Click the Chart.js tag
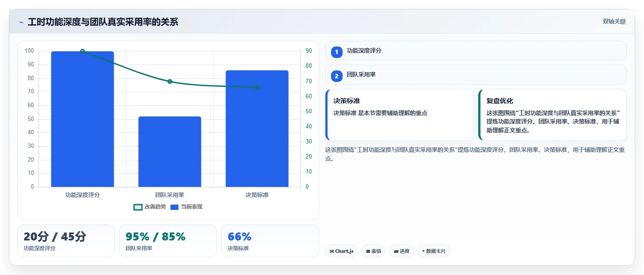The width and height of the screenshot is (644, 275). pyautogui.click(x=341, y=251)
